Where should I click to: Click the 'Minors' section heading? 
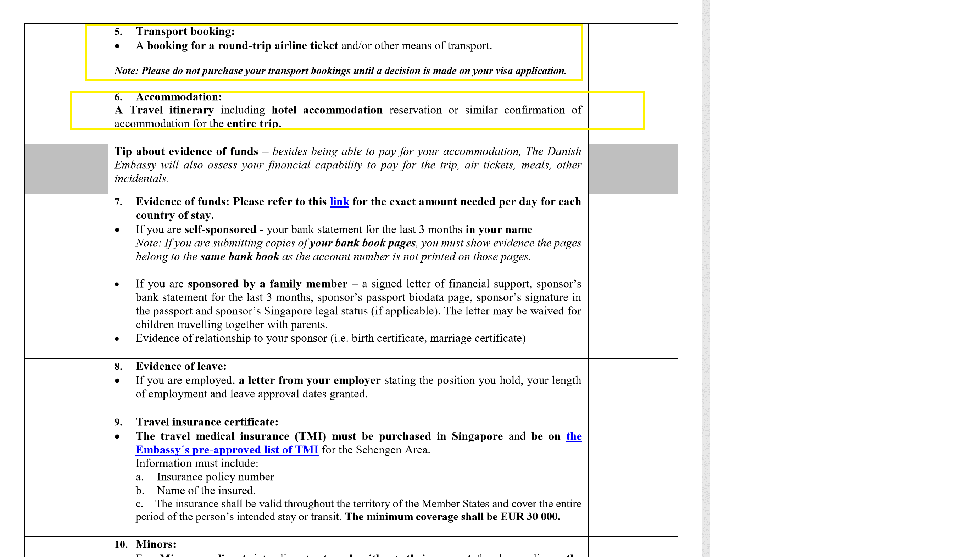(x=157, y=544)
